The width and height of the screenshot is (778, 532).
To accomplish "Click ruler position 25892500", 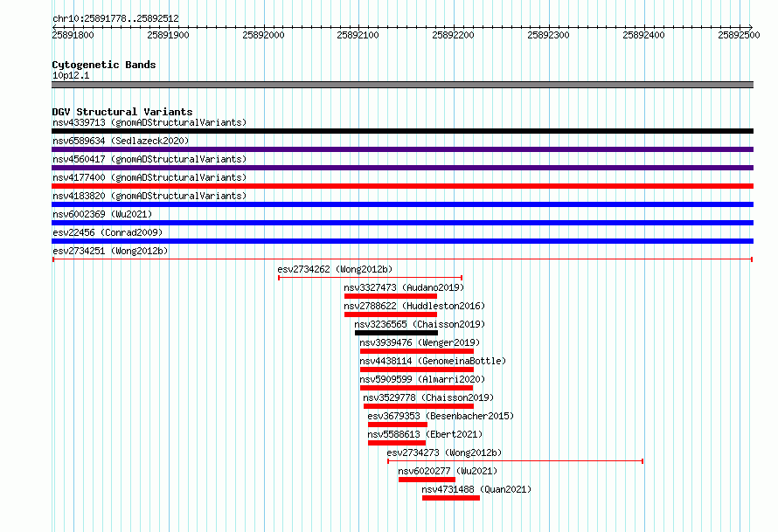I will pos(739,35).
